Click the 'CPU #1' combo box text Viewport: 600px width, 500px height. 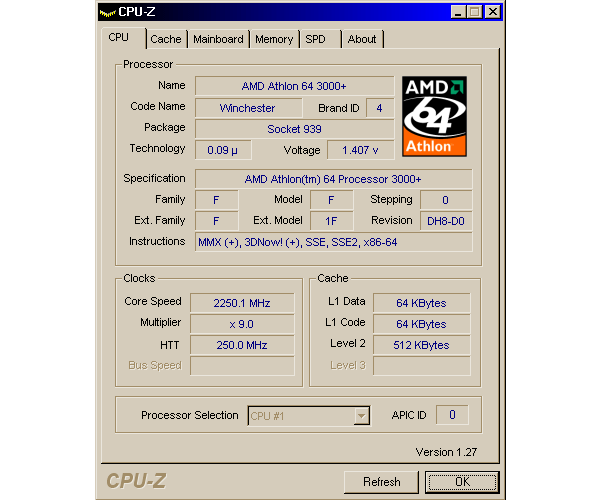pyautogui.click(x=267, y=416)
